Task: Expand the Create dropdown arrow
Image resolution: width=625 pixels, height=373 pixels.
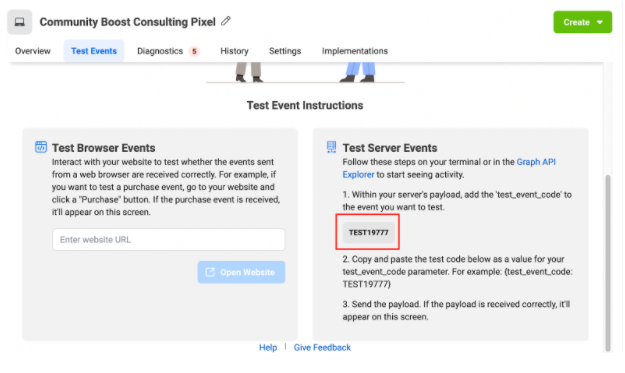Action: [600, 22]
